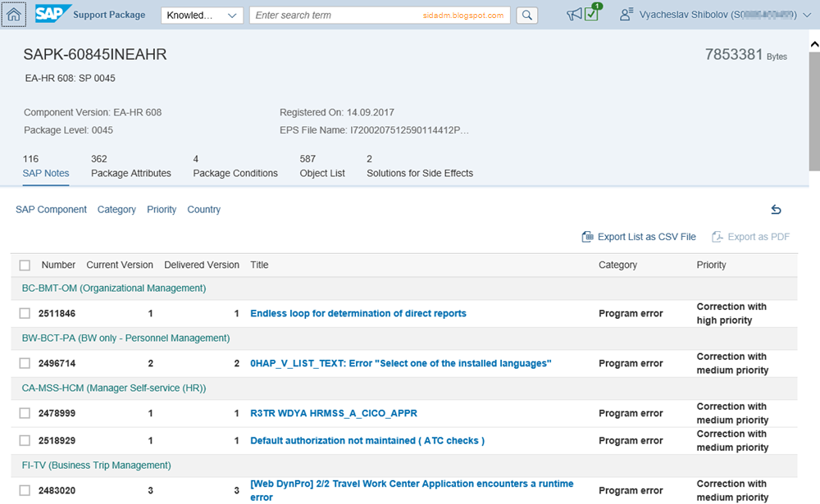The height and width of the screenshot is (504, 820).
Task: Click the EPS File Name value
Action: [x=409, y=130]
